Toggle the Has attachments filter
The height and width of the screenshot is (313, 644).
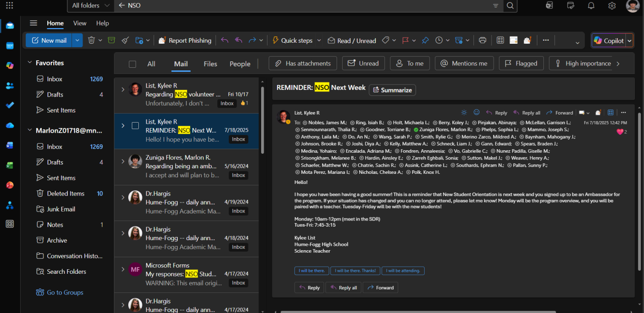[x=303, y=63]
